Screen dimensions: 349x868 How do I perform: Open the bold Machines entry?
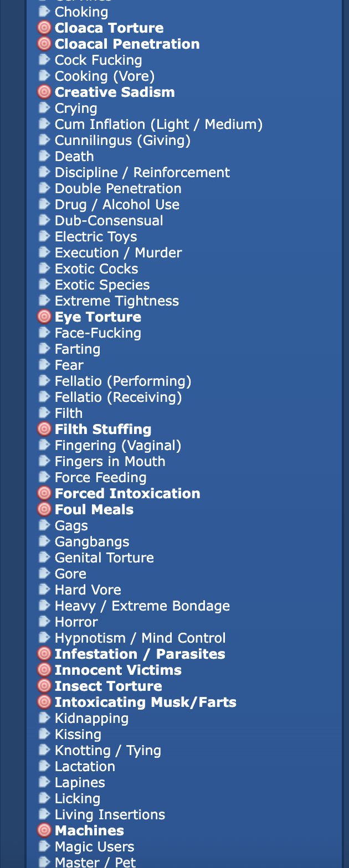(x=89, y=831)
